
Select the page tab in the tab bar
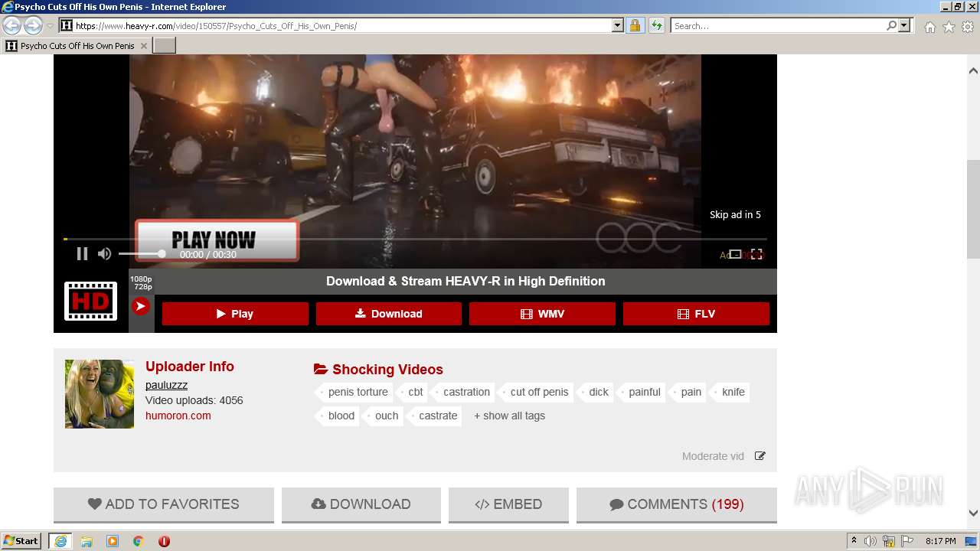(77, 46)
